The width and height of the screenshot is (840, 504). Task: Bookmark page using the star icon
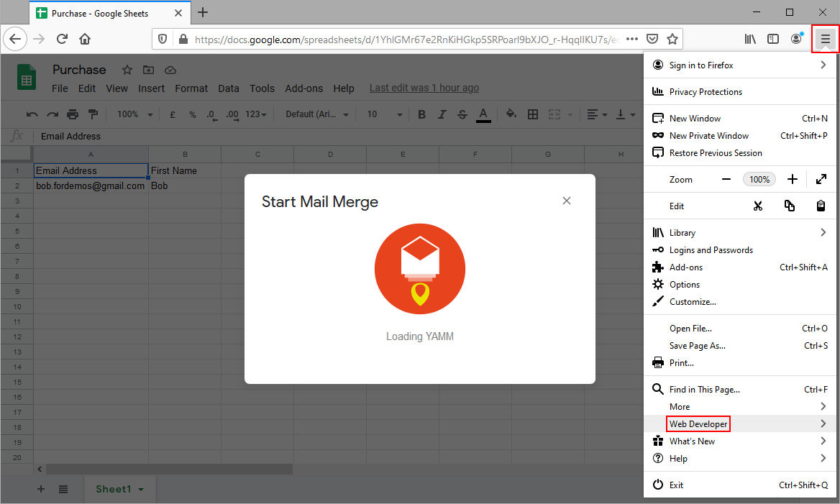tap(672, 39)
